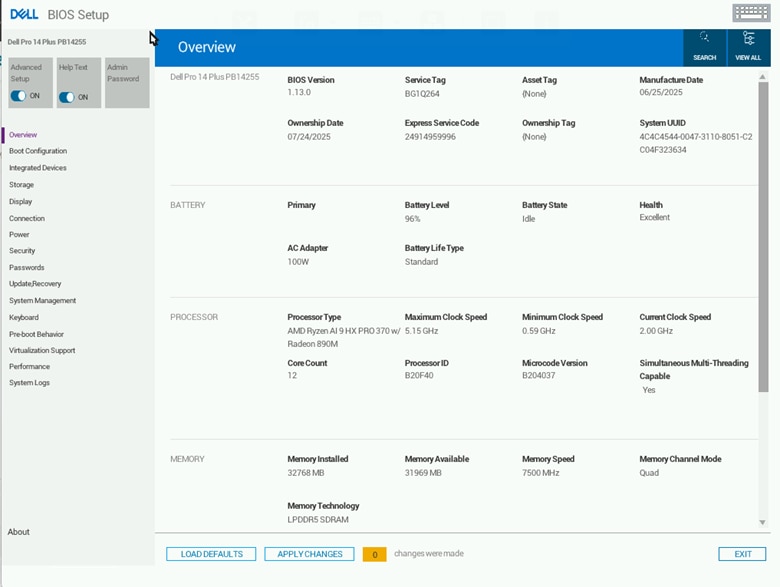Open the Search icon in header

[704, 47]
